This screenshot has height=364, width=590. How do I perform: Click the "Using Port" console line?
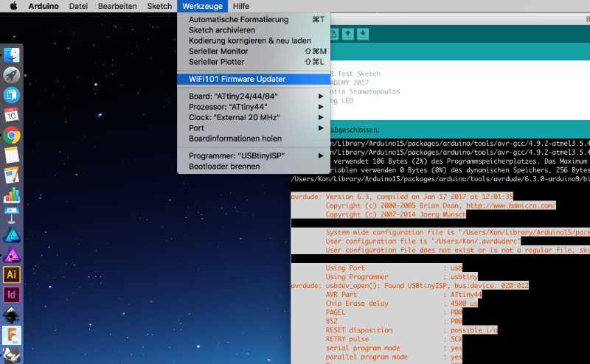394,267
